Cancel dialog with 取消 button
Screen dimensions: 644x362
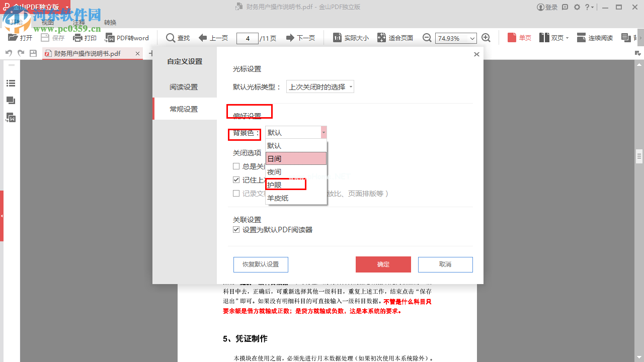(x=445, y=264)
